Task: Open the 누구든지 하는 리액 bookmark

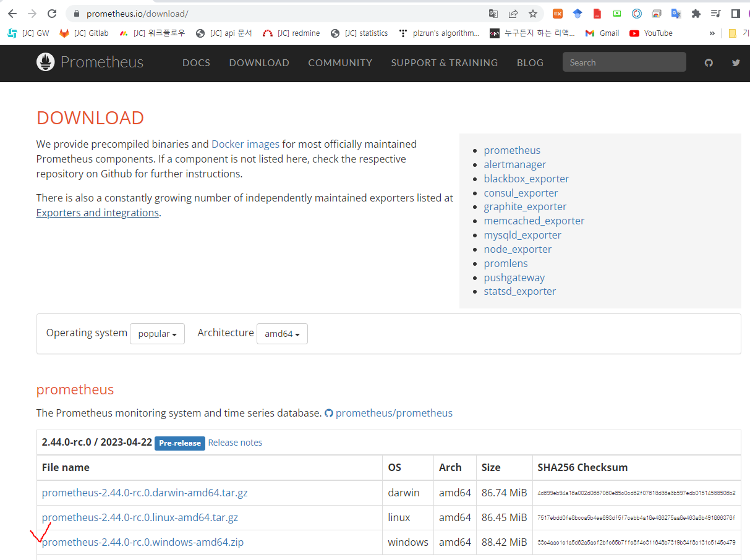Action: [532, 33]
